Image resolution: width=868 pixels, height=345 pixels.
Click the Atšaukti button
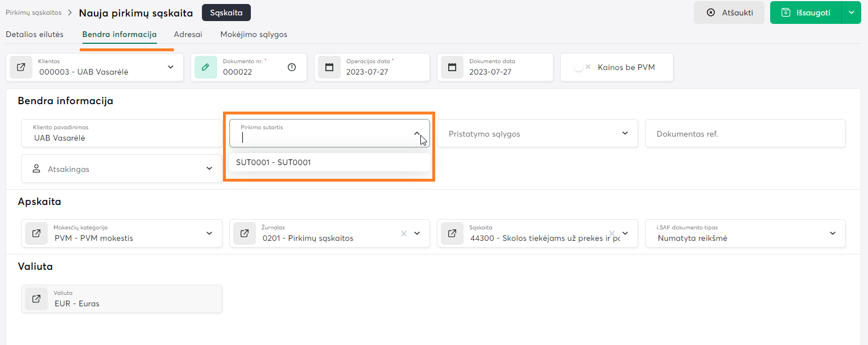(x=729, y=13)
